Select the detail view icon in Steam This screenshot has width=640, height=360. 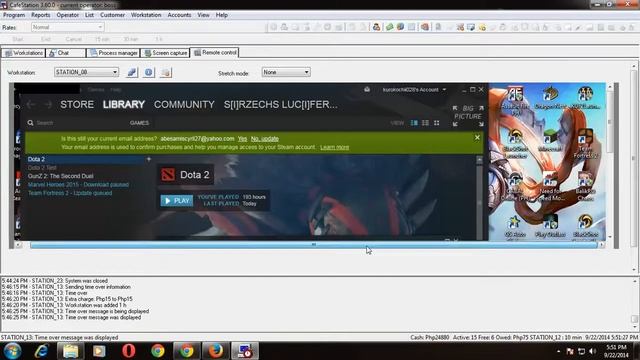414,123
